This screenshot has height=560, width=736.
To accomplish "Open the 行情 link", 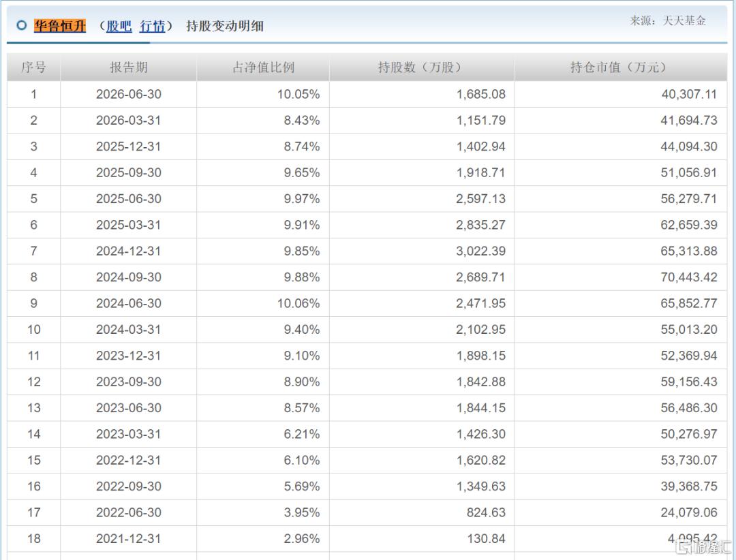I will [152, 26].
